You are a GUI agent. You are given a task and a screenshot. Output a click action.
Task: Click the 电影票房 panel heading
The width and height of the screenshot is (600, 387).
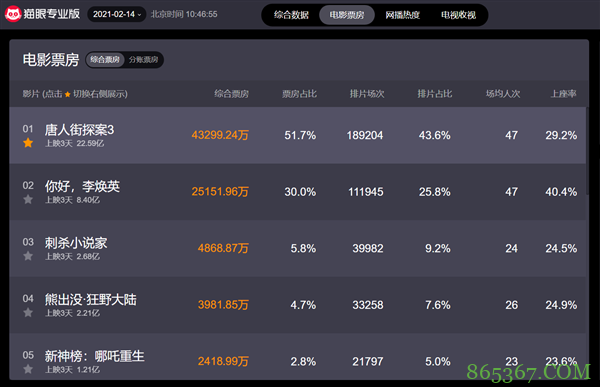pos(51,60)
